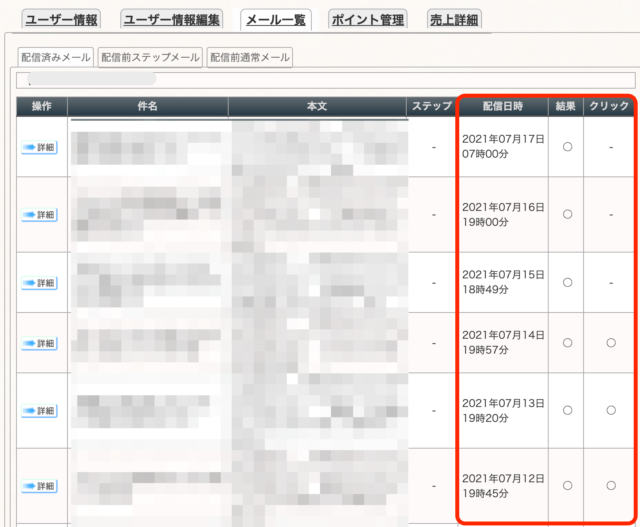The height and width of the screenshot is (527, 640).
Task: Show 配信前ステップメール list
Action: [x=150, y=57]
